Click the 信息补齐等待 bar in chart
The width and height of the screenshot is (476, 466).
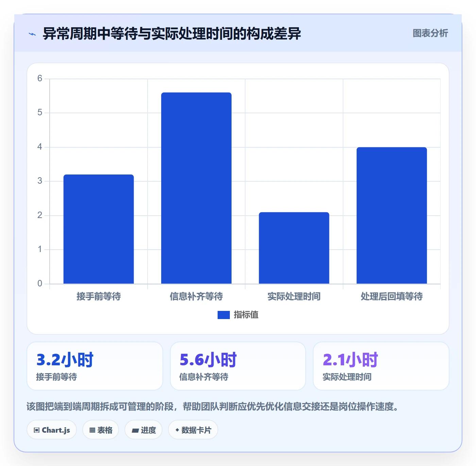(196, 188)
